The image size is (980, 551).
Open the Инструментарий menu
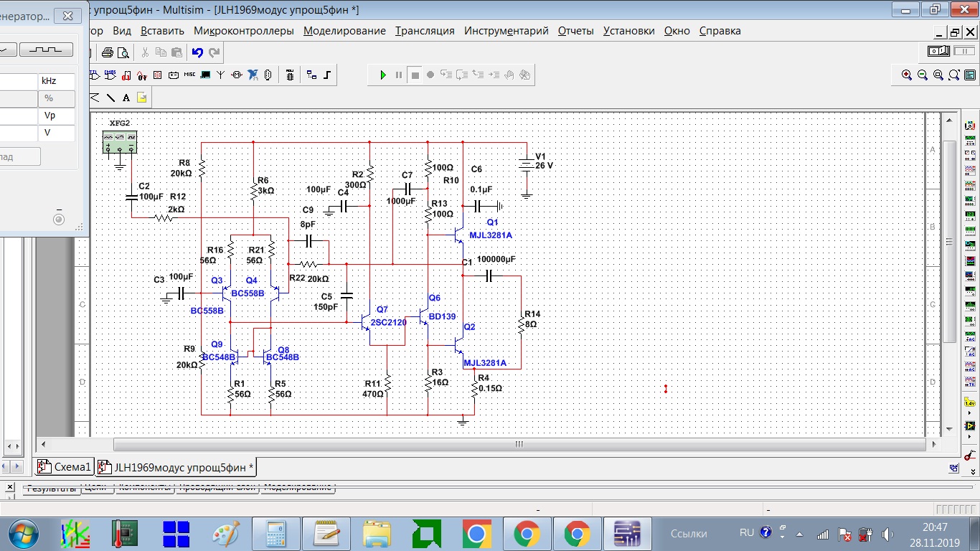pos(506,31)
